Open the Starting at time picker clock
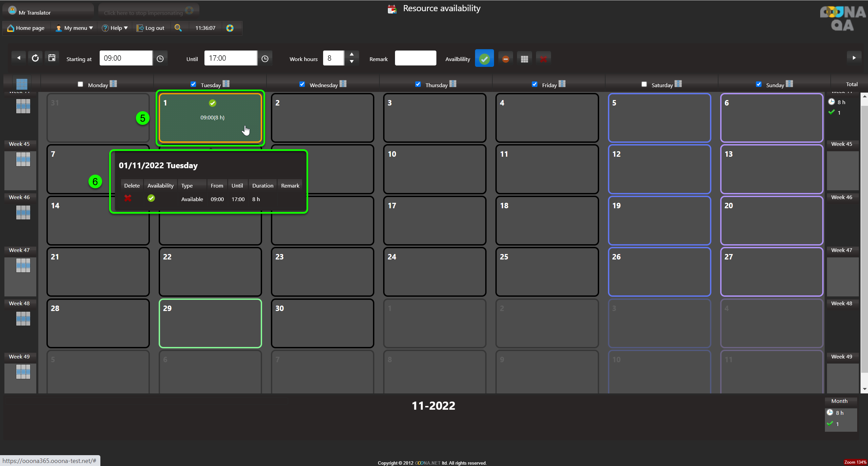Screen dimensions: 868x466 pyautogui.click(x=160, y=59)
